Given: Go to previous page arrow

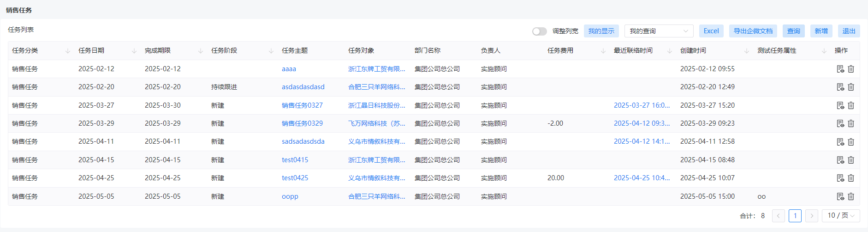Looking at the screenshot, I should [778, 216].
